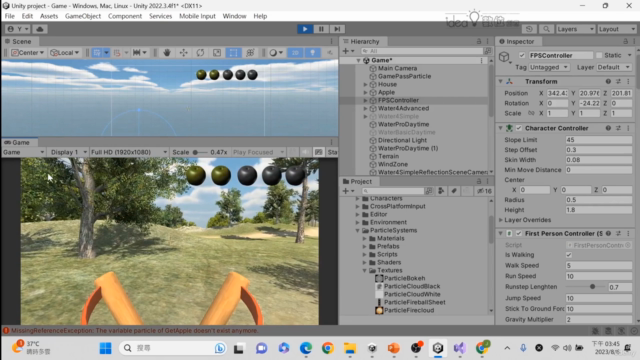
Task: Open the Local rotation dropdown
Action: [64, 53]
